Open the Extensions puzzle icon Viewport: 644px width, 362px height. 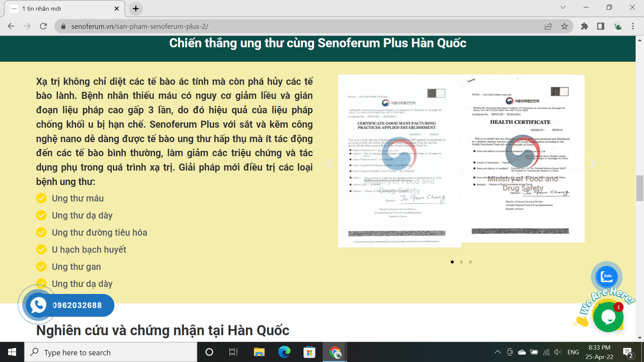click(x=584, y=25)
